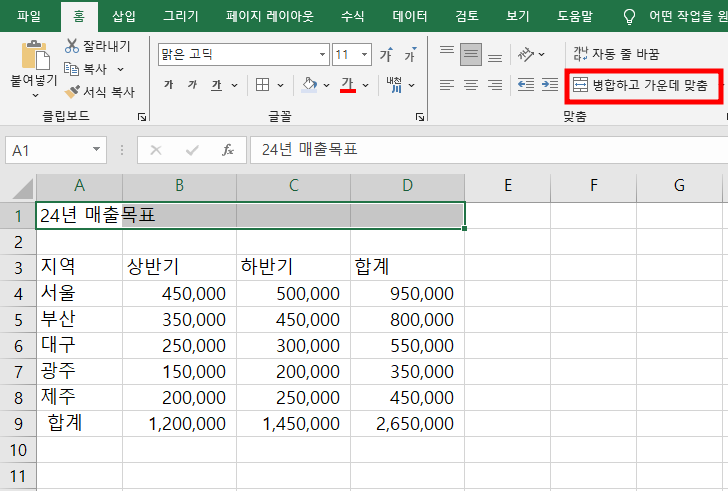Switch to 삽입 tab
Screen dimensions: 728x491
click(x=124, y=16)
